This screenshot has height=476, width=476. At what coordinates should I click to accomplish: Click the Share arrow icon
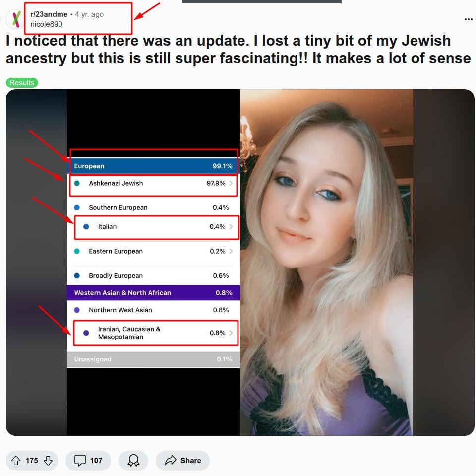171,460
